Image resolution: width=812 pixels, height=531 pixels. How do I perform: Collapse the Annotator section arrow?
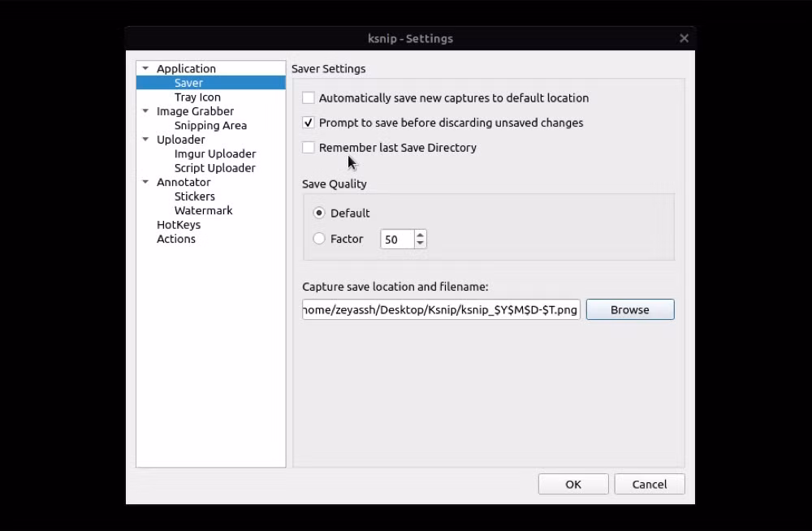145,182
